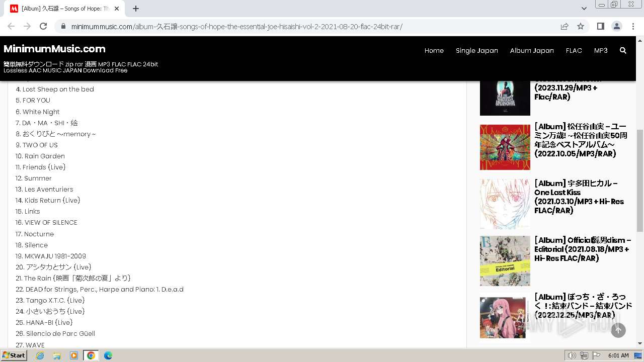
Task: Close the Songs of Hope album tab
Action: 117,9
